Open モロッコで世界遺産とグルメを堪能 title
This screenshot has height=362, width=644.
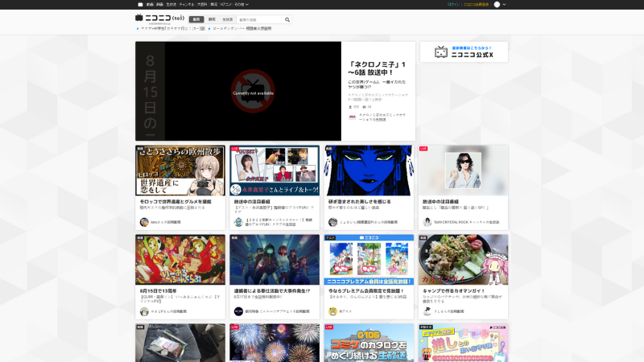(x=175, y=202)
